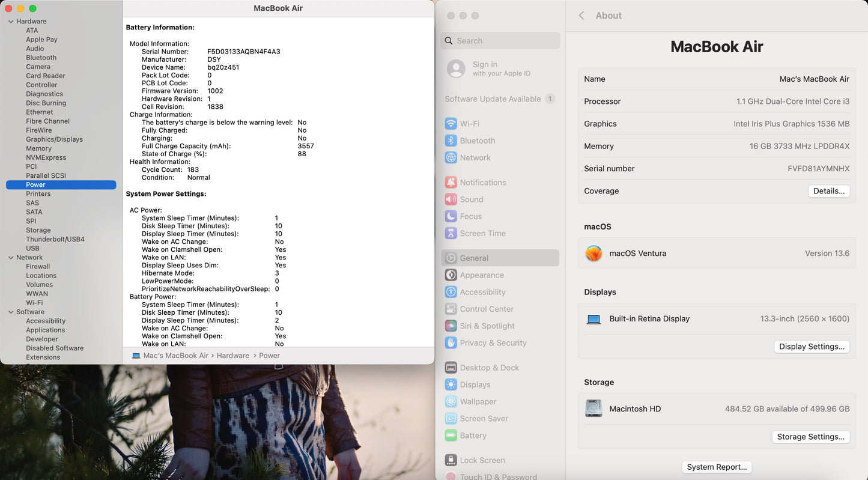Click the System Settings search field

(505, 41)
